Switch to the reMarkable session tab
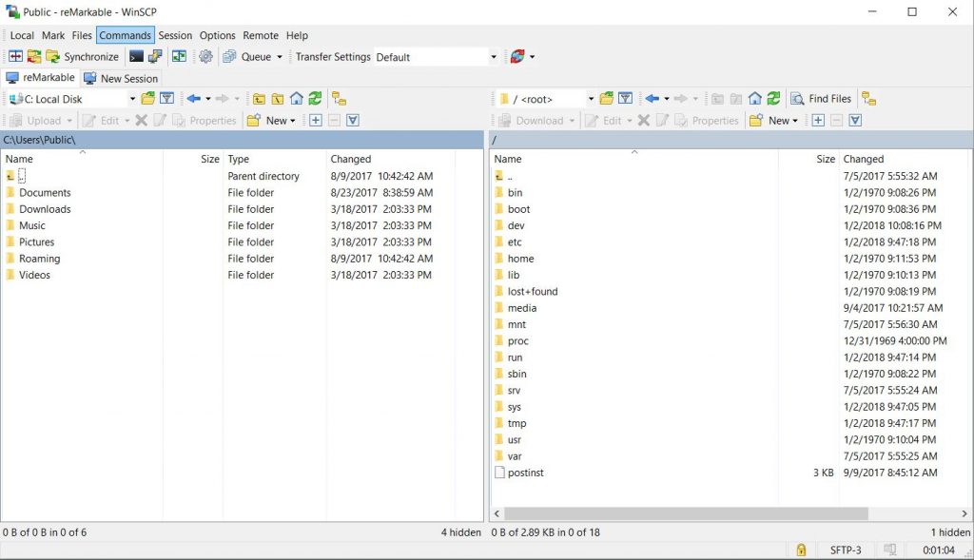The image size is (974, 560). 40,78
